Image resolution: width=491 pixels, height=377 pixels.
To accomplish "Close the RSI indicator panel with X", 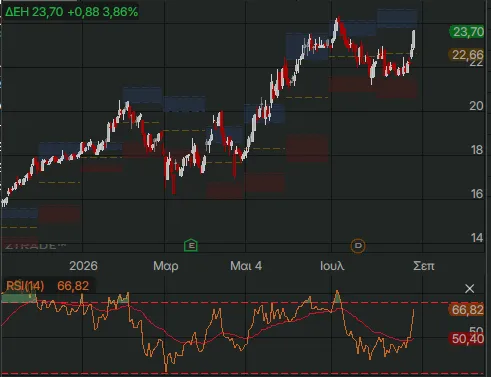I will (469, 288).
